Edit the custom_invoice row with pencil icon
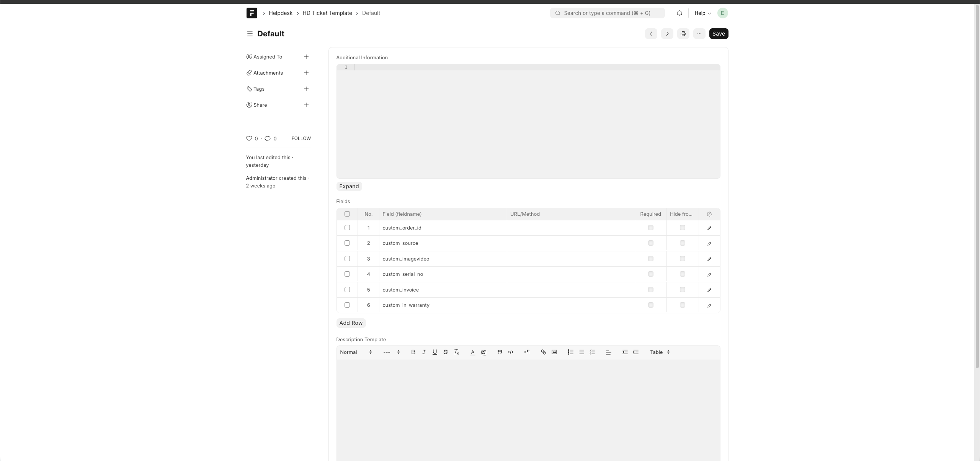 coord(709,290)
